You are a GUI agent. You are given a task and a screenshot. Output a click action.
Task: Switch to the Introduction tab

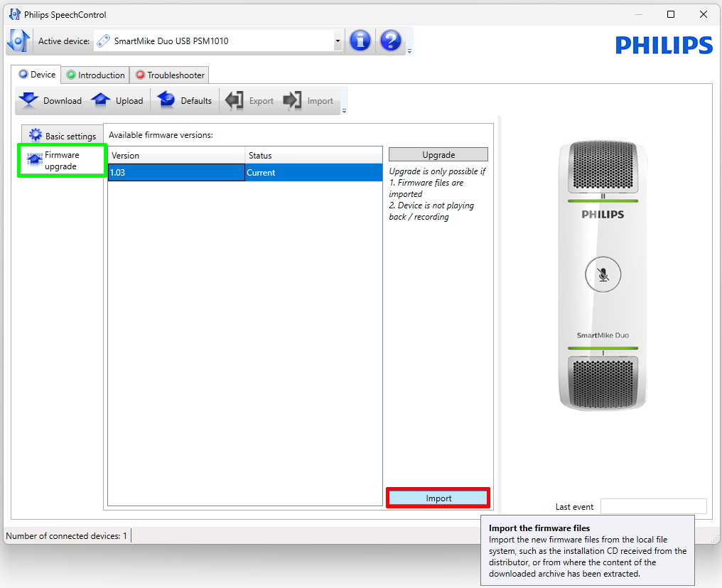pyautogui.click(x=95, y=75)
